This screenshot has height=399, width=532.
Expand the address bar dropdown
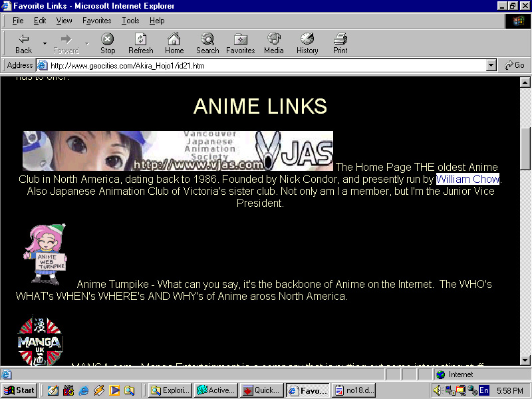(x=491, y=65)
